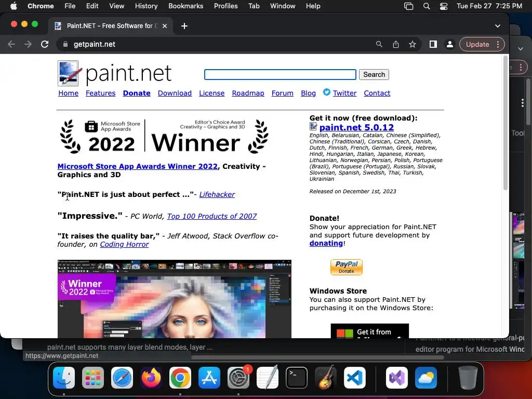Click the Features navigation link
Image resolution: width=532 pixels, height=399 pixels.
tap(100, 93)
